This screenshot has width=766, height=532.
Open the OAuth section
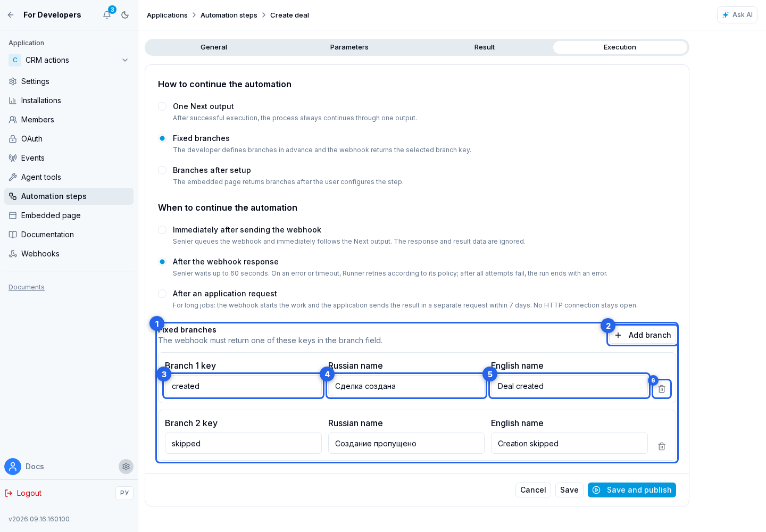coord(69,139)
